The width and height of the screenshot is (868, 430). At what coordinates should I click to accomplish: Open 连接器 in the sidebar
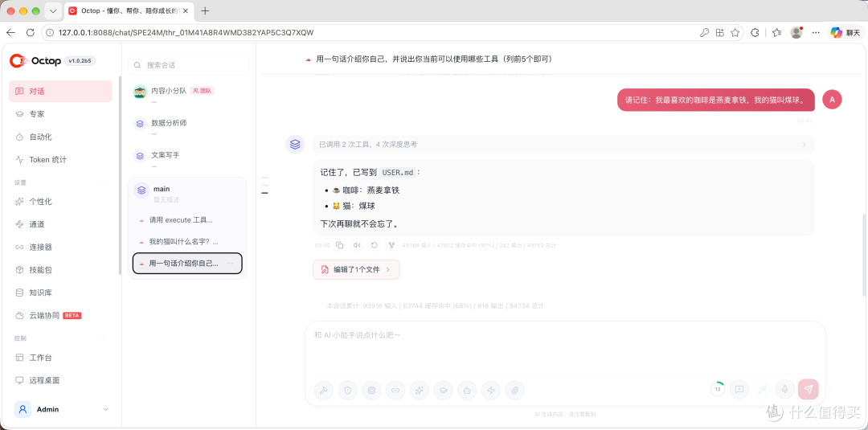coord(60,247)
